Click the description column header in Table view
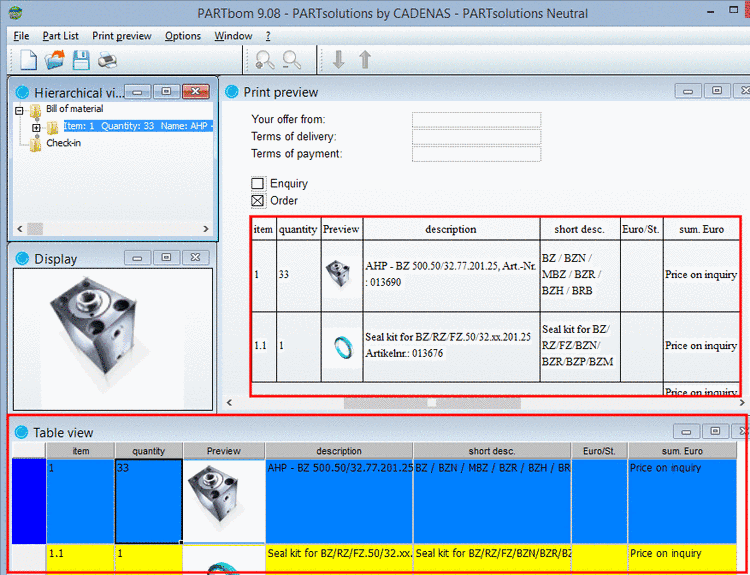750x575 pixels. [x=339, y=451]
